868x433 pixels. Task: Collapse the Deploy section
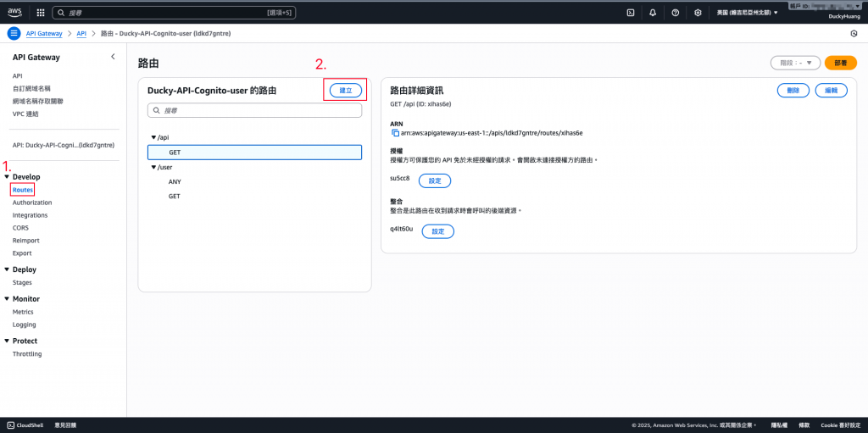(x=7, y=269)
